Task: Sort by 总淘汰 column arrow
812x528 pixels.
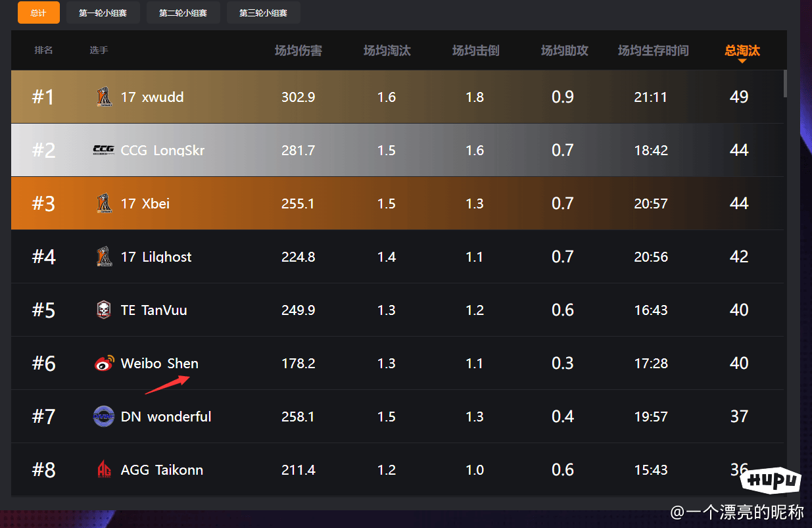Action: coord(742,61)
